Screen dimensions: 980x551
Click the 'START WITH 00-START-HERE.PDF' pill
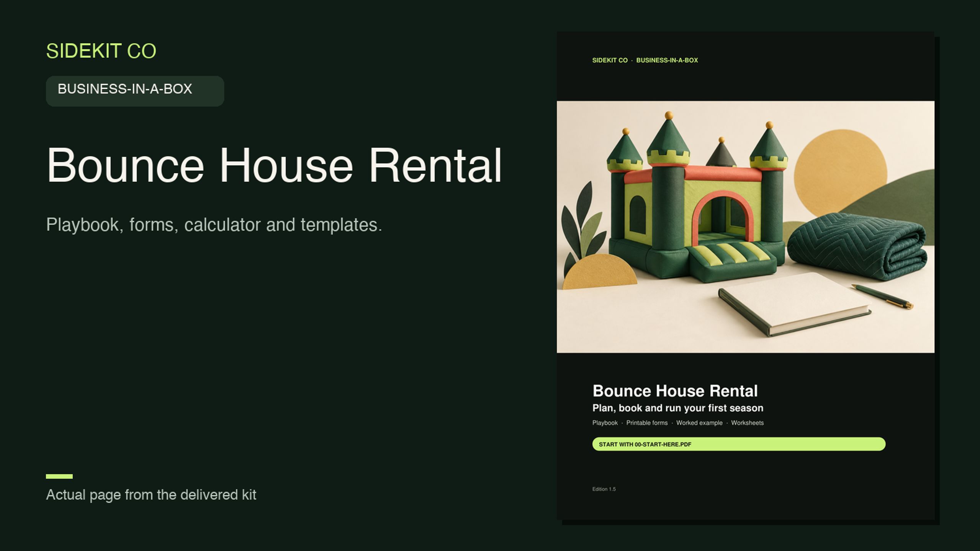tap(739, 444)
